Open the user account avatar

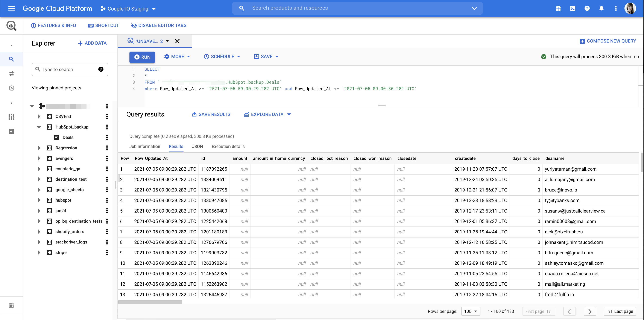630,9
